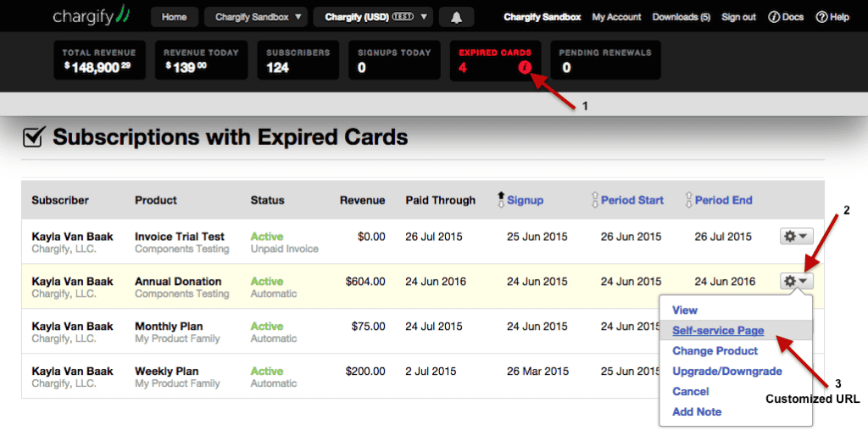868x436 pixels.
Task: Click the Chargify logo
Action: pos(92,15)
